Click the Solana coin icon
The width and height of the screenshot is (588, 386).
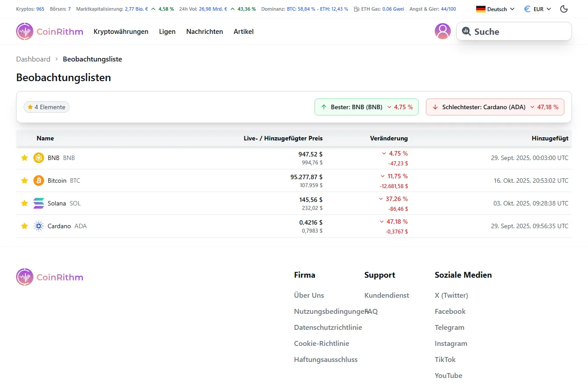tap(38, 203)
